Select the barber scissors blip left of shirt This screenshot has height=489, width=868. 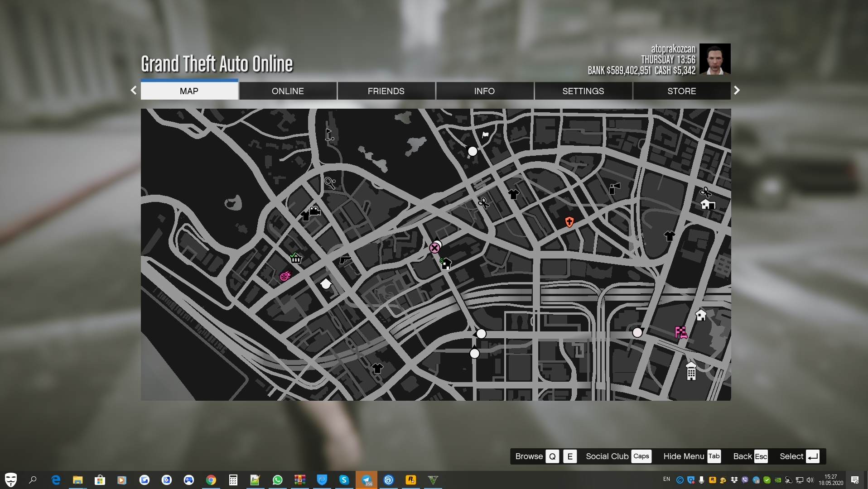[483, 203]
